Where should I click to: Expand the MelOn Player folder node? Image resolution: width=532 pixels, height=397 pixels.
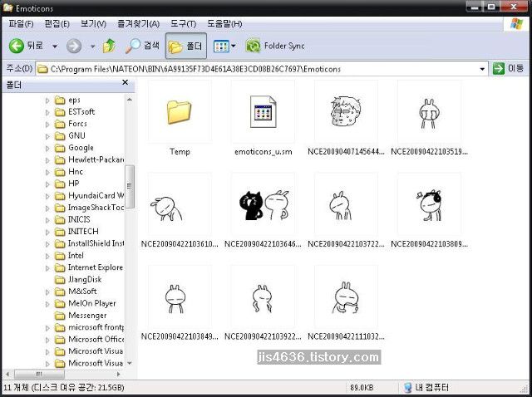coord(47,304)
